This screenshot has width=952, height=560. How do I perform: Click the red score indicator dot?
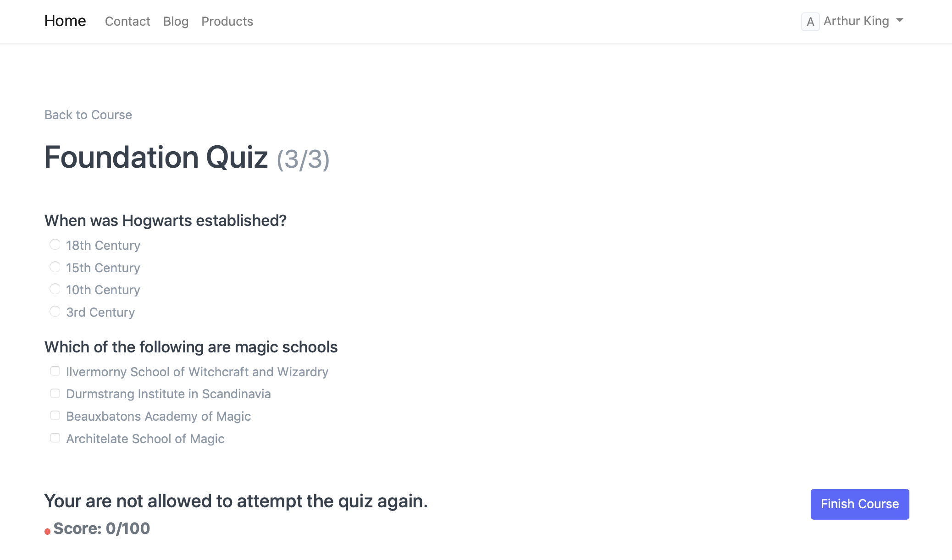point(47,532)
